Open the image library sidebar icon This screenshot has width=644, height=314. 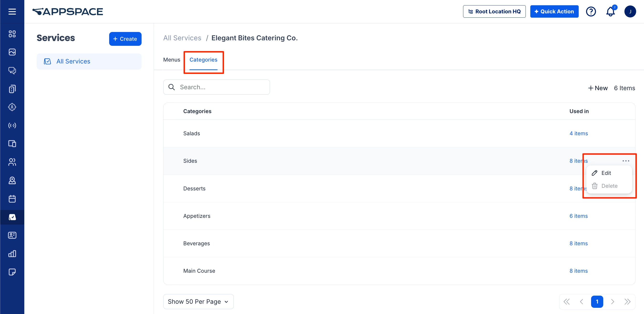[x=12, y=52]
